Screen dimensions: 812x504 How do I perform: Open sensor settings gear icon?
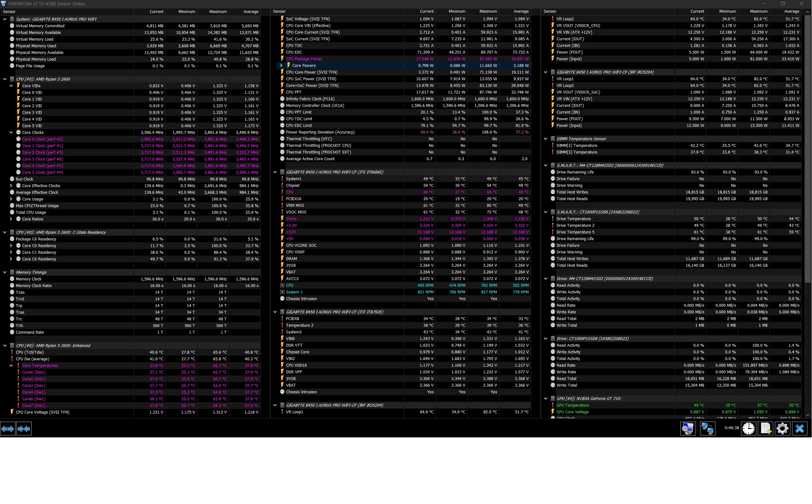(x=782, y=429)
